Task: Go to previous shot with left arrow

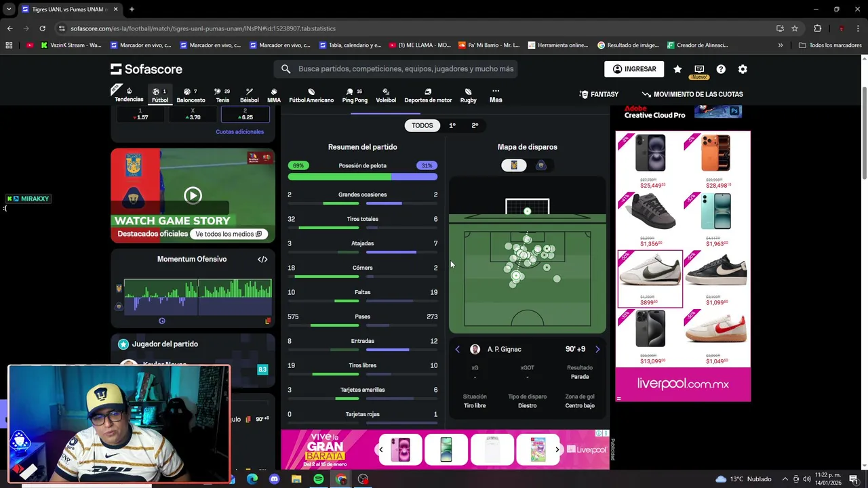Action: [457, 349]
